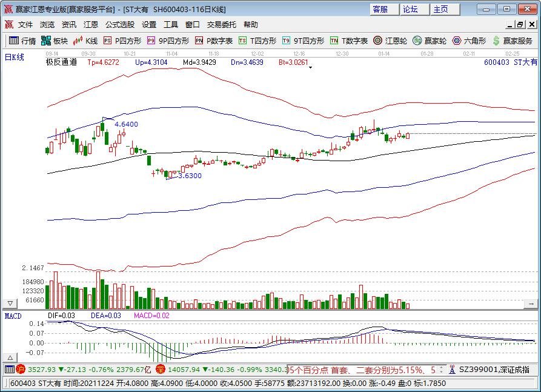Expand MACD panel with up triangle button
541x392 pixels.
click(x=10, y=358)
